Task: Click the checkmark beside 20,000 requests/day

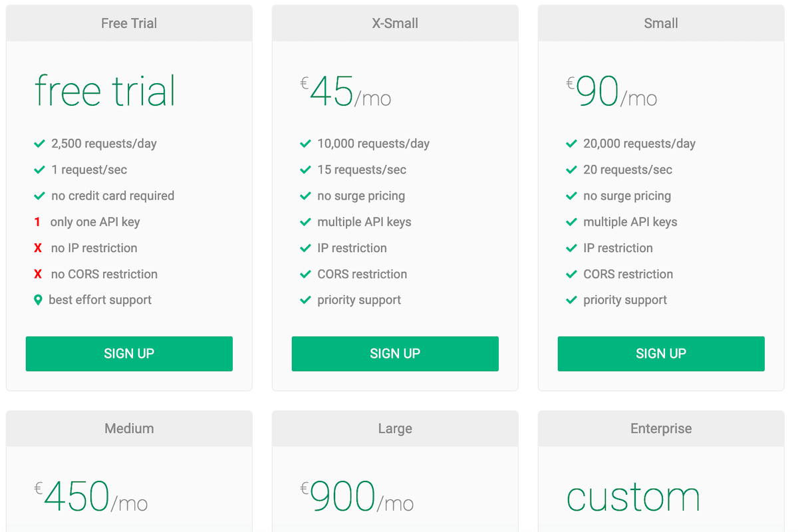Action: tap(571, 144)
